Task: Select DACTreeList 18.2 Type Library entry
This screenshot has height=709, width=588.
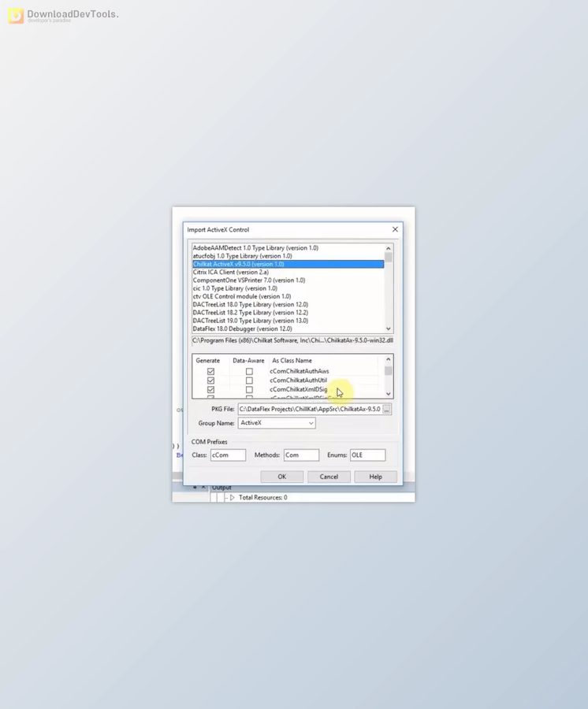Action: click(x=288, y=313)
